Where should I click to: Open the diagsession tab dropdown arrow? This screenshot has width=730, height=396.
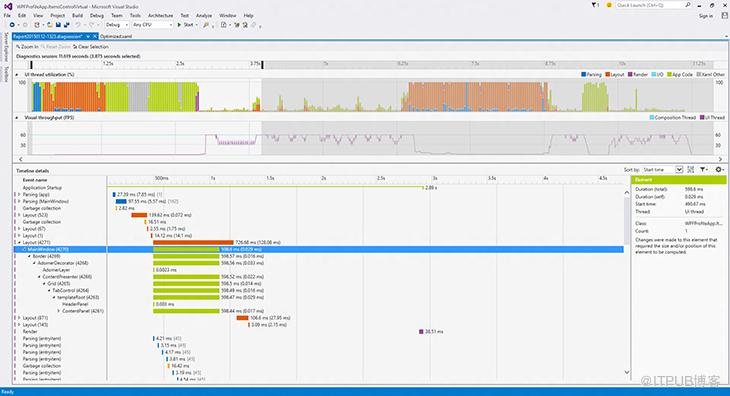[x=88, y=36]
